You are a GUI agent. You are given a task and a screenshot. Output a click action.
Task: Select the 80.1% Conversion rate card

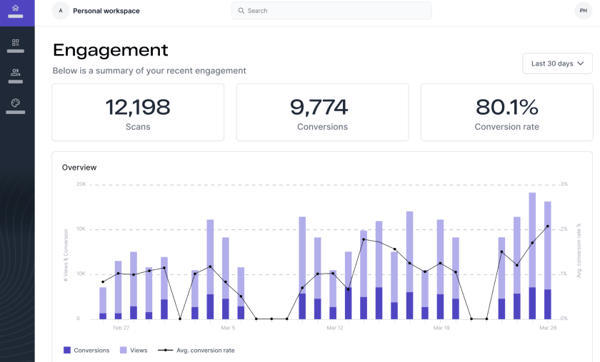(507, 113)
